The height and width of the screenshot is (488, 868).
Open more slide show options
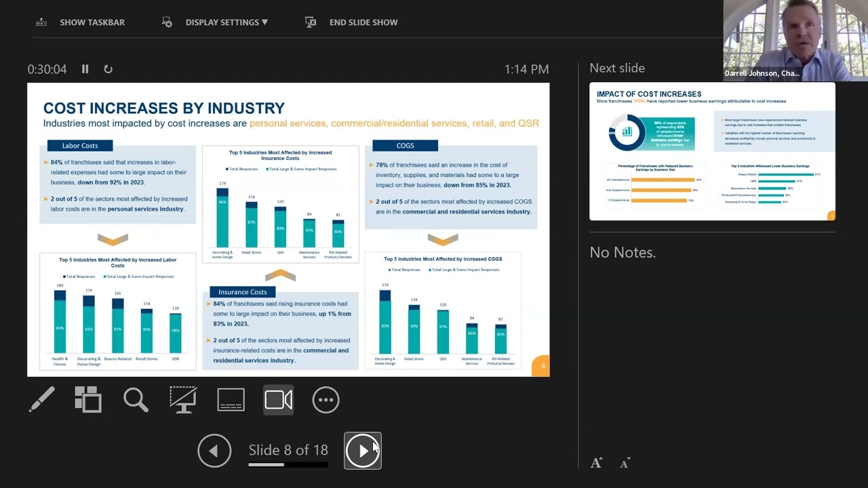tap(325, 400)
